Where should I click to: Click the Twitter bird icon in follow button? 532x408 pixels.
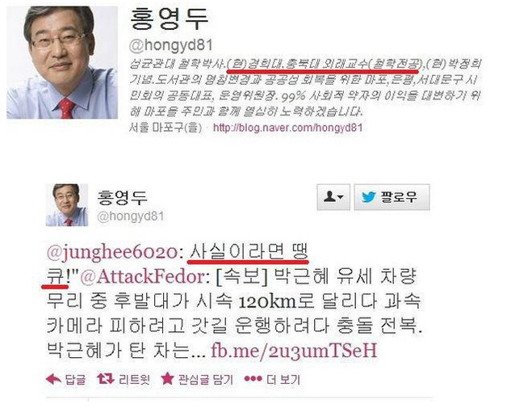[369, 197]
